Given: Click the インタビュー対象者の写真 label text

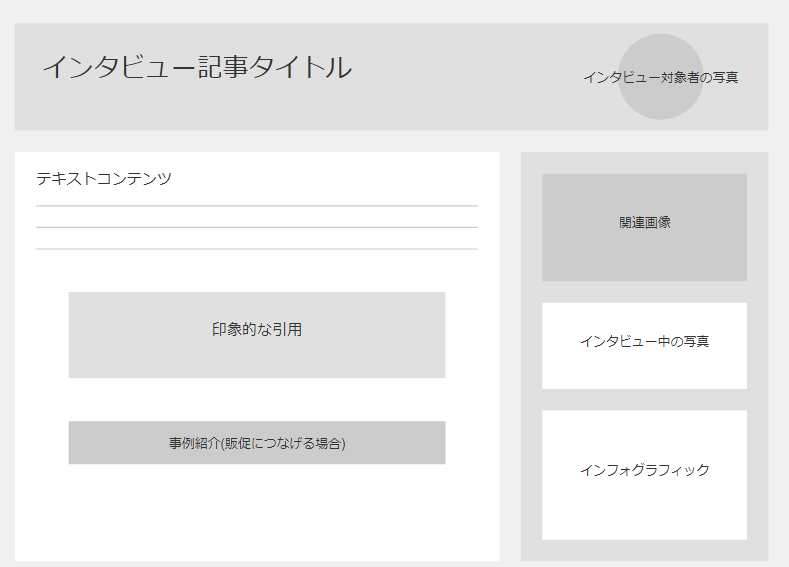Looking at the screenshot, I should pos(660,77).
